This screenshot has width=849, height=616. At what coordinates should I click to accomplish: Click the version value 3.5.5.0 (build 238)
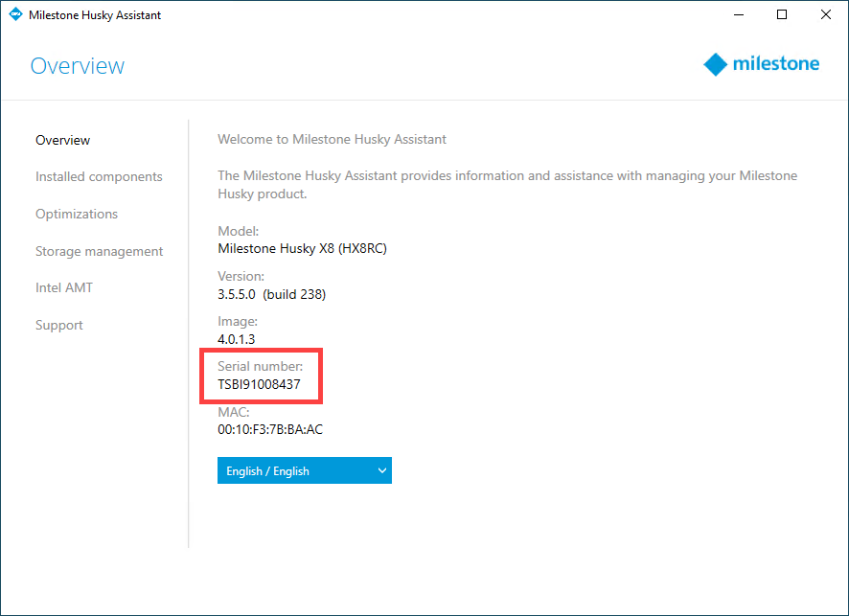pyautogui.click(x=272, y=294)
